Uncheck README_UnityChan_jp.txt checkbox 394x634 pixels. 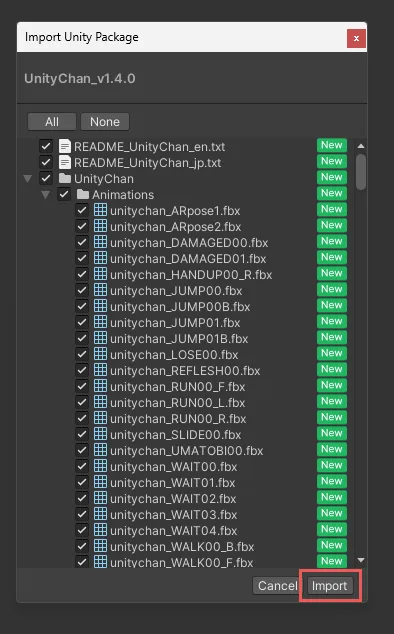pos(46,163)
